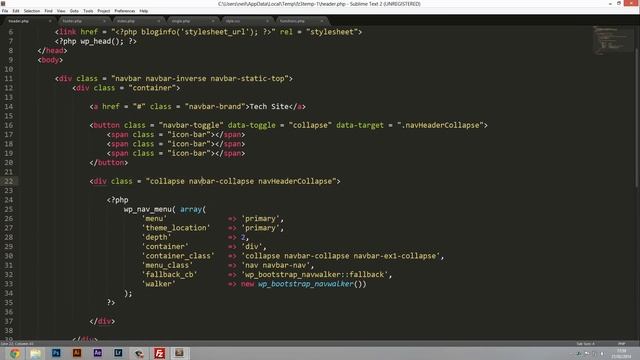Click line number 30 in the gutter
Image resolution: width=640 pixels, height=360 pixels.
coord(9,256)
